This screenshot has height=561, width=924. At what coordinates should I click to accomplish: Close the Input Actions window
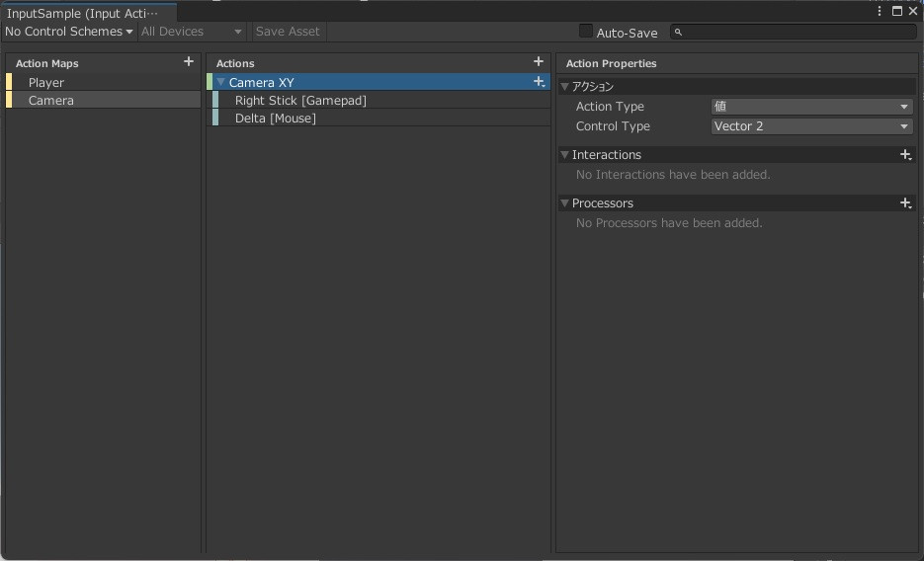pyautogui.click(x=912, y=12)
